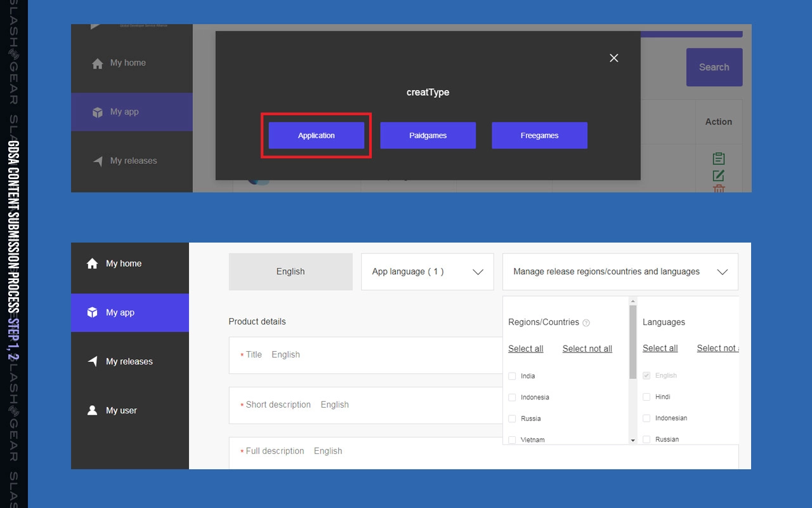Click the red trash delete icon under Action
Screen dimensions: 812x508
[718, 189]
